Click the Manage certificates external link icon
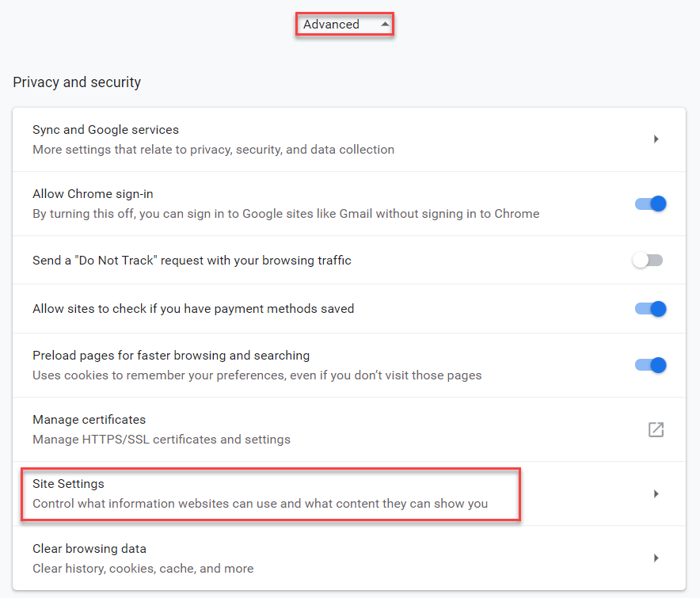Viewport: 700px width, 598px height. (x=656, y=429)
